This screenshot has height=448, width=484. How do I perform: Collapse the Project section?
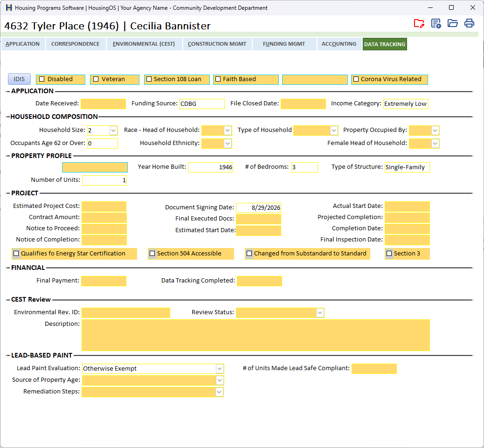tap(8, 193)
